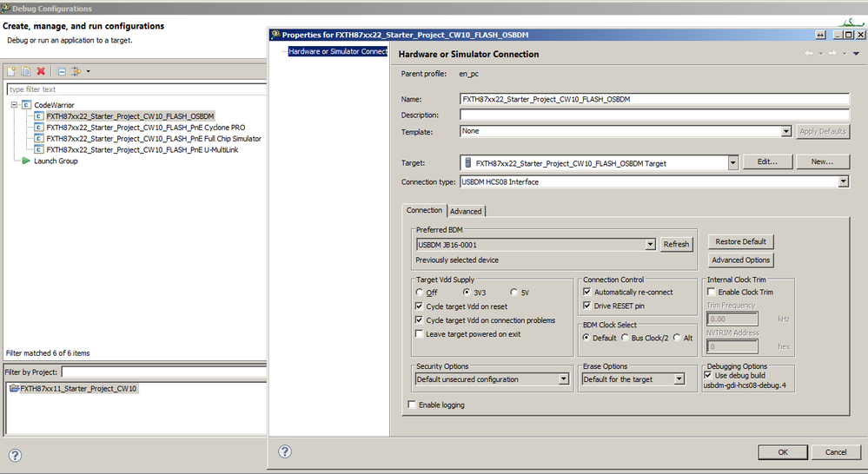Screen dimensions: 868x474
Task: Open the Template dropdown
Action: (786, 131)
